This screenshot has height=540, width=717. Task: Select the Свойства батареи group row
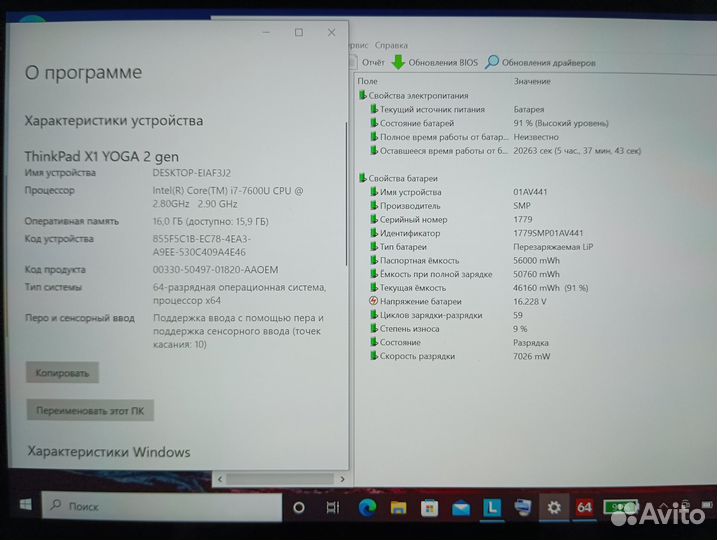click(x=398, y=178)
